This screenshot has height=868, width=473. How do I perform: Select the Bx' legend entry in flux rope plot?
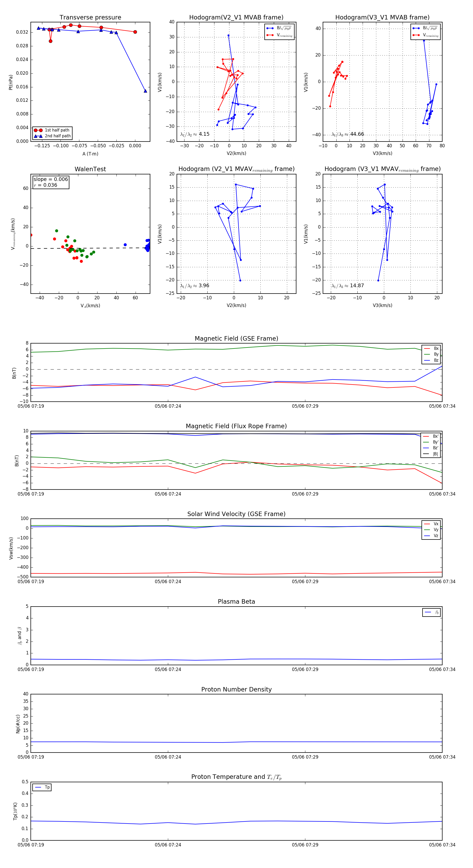click(x=431, y=436)
